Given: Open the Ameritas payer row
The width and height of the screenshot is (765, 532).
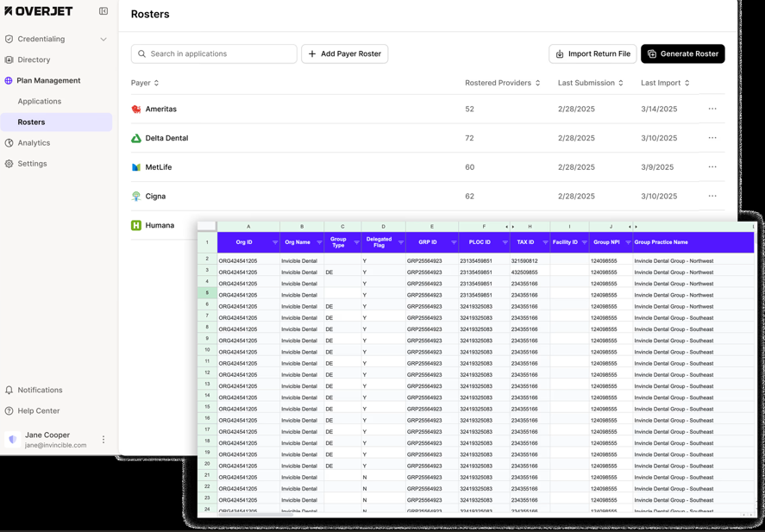Looking at the screenshot, I should point(428,110).
